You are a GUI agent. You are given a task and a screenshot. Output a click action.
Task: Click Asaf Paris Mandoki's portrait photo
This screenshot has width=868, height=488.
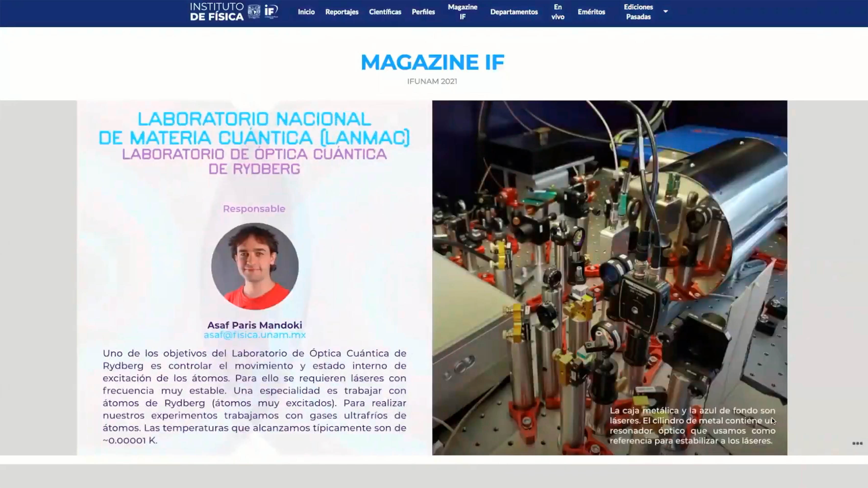(x=255, y=266)
